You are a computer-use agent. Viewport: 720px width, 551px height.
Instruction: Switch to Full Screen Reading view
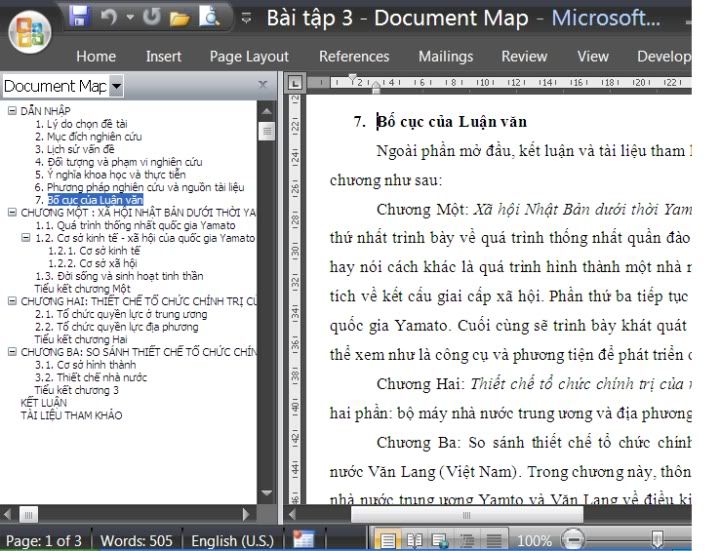click(x=411, y=540)
